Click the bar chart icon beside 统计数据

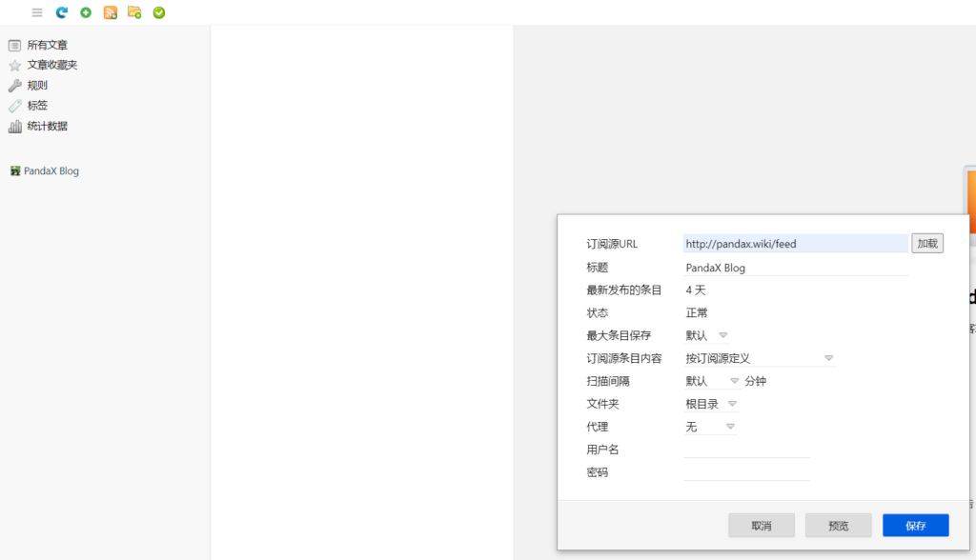point(15,127)
